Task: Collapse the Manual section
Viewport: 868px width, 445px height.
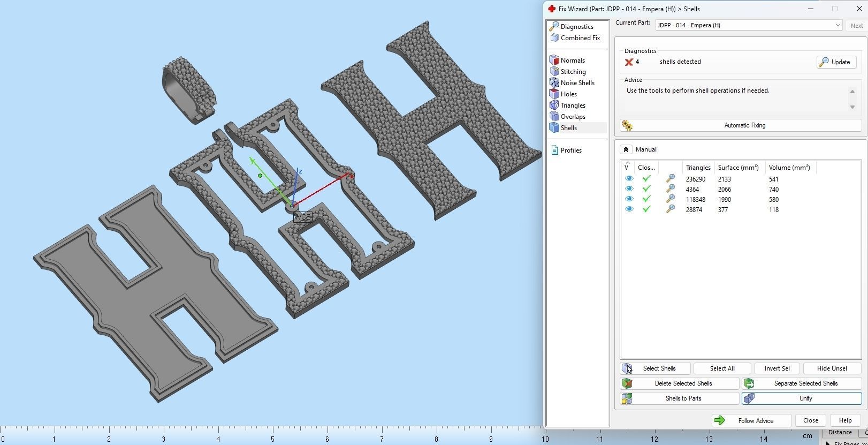Action: (626, 149)
